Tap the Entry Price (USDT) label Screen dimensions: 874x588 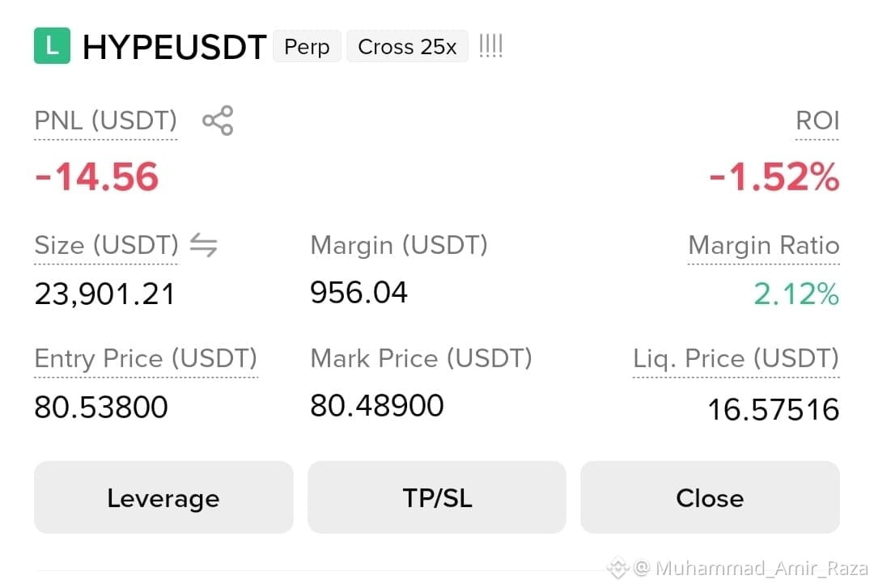(146, 358)
